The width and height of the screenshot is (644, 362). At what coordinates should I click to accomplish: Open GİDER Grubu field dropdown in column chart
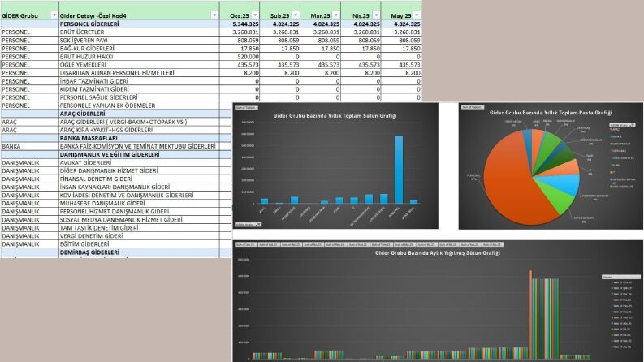click(x=248, y=225)
